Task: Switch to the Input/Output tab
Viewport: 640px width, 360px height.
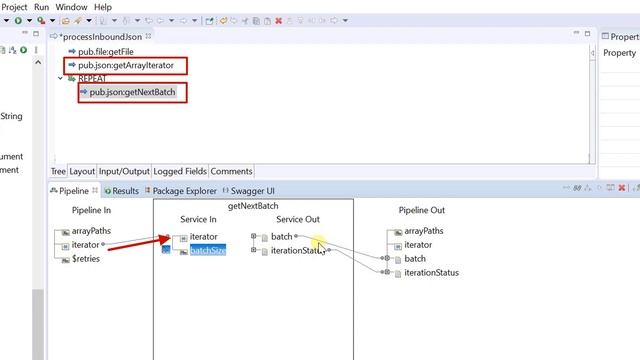Action: point(124,171)
